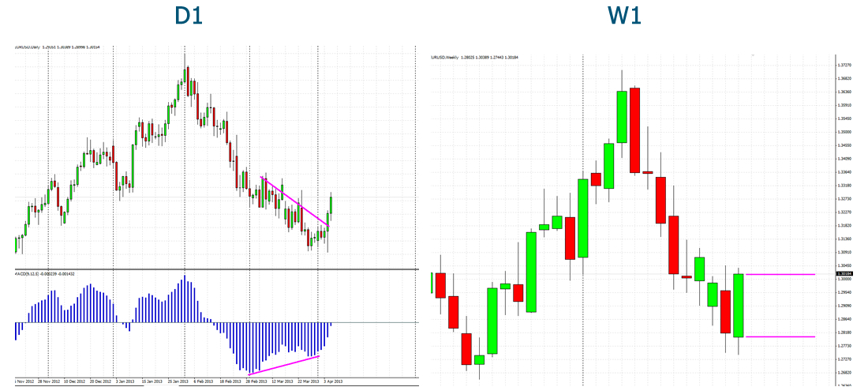Click the tallest green weekly candle at the peak
The image size is (868, 387).
coord(622,116)
